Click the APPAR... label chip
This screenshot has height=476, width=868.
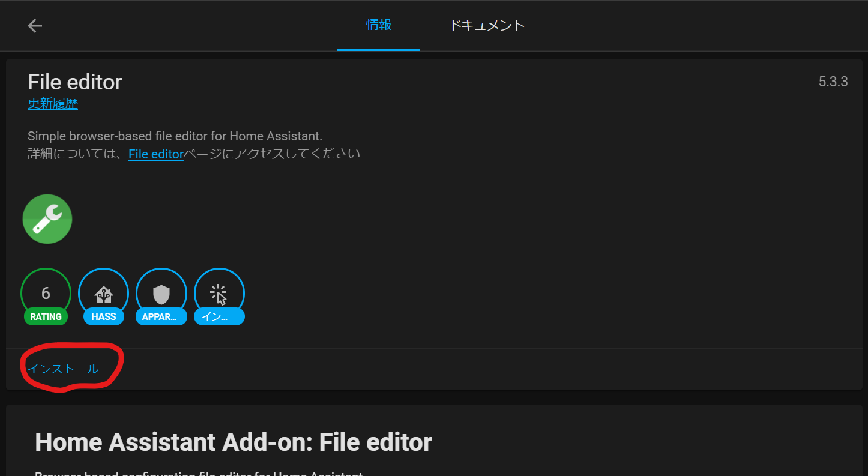pos(161,316)
